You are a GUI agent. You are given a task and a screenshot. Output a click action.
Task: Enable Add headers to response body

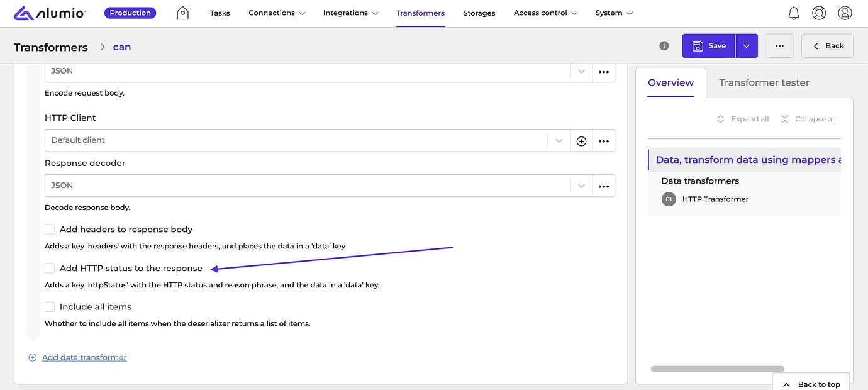(50, 230)
